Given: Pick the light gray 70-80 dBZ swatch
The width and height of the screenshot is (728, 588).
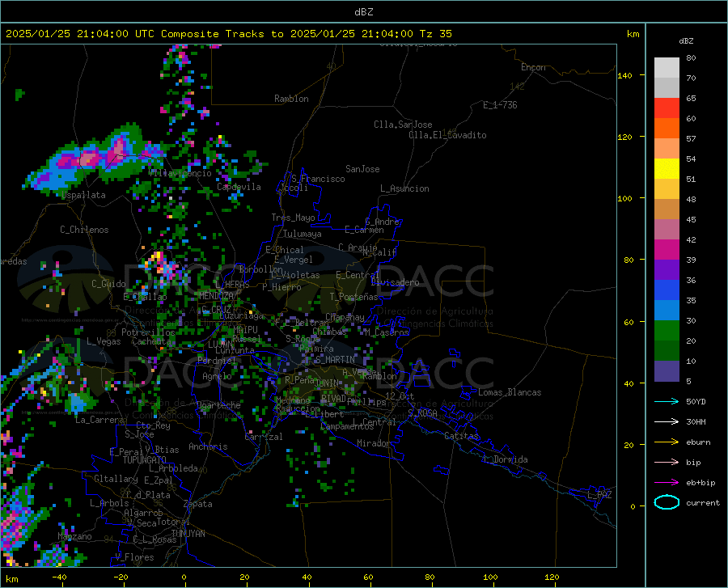Looking at the screenshot, I should coord(667,68).
